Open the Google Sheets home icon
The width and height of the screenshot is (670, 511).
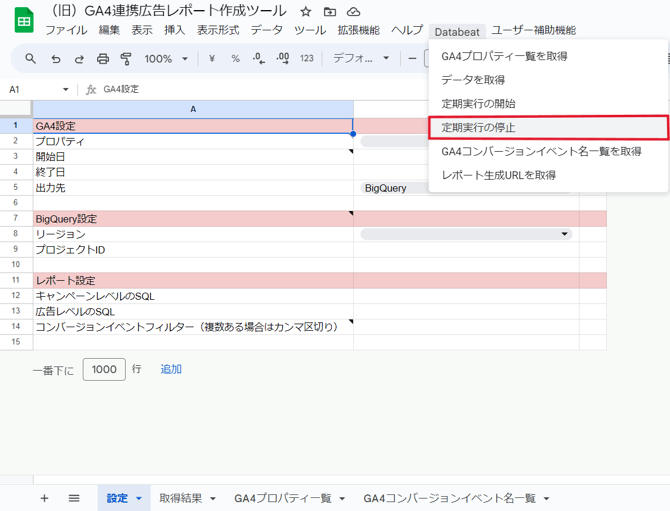[x=24, y=20]
